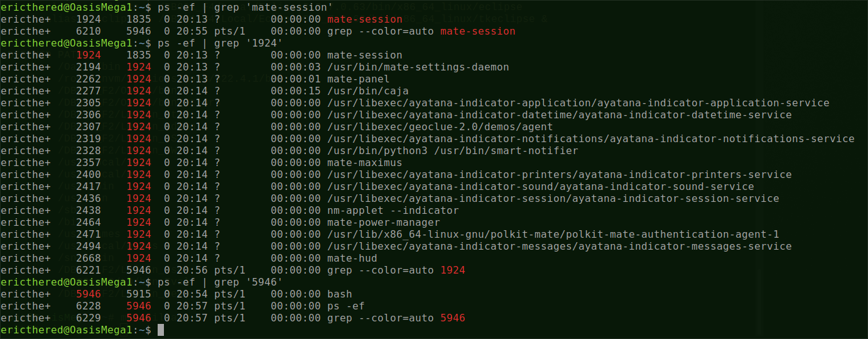Click the ayatana-indicator-sound-service path

coord(540,187)
